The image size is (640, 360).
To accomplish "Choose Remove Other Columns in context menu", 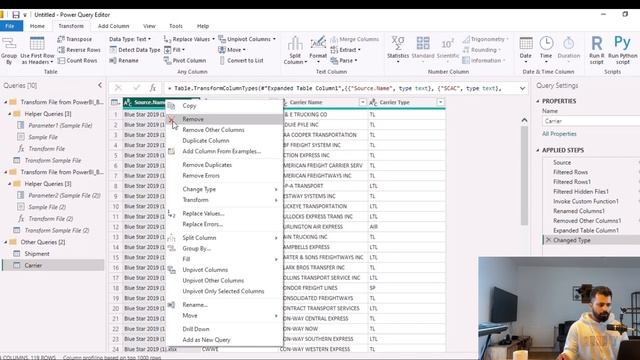I will pyautogui.click(x=224, y=130).
